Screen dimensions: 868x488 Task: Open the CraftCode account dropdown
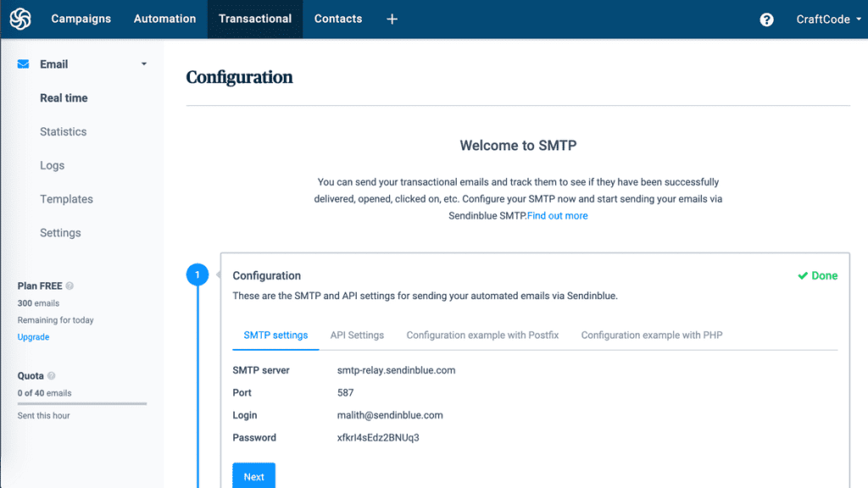pos(829,19)
